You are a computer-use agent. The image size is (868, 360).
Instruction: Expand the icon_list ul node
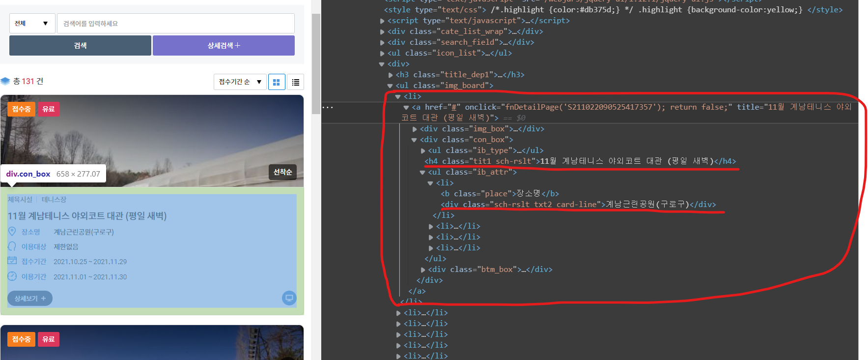[382, 53]
